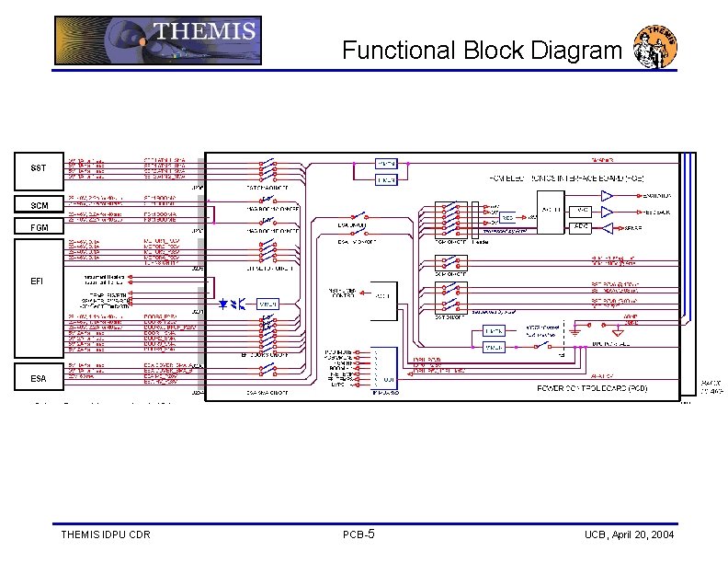728x563 pixels.
Task: Click the REG regulator box
Action: tap(507, 217)
